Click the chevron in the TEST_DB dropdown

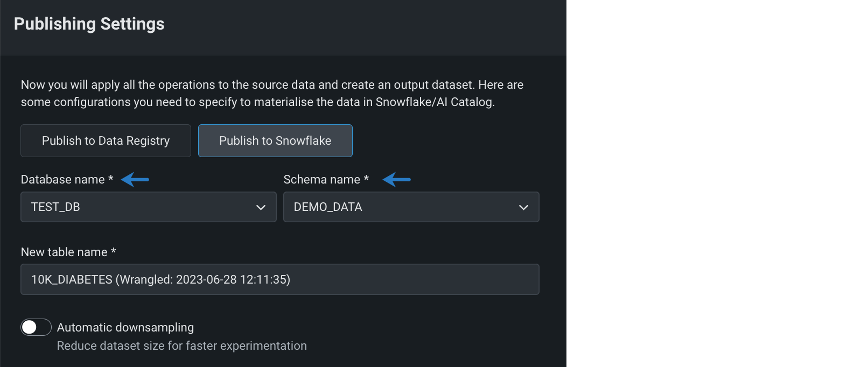(261, 207)
